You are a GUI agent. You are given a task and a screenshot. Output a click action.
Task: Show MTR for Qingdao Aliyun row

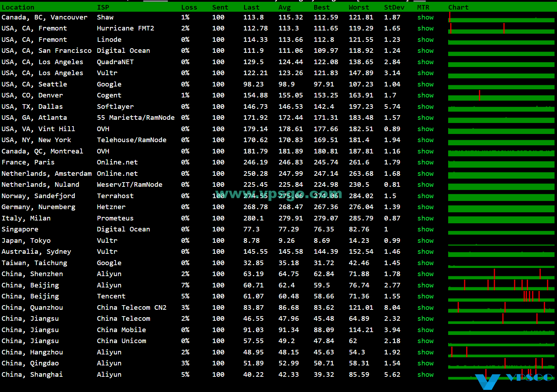tap(425, 363)
